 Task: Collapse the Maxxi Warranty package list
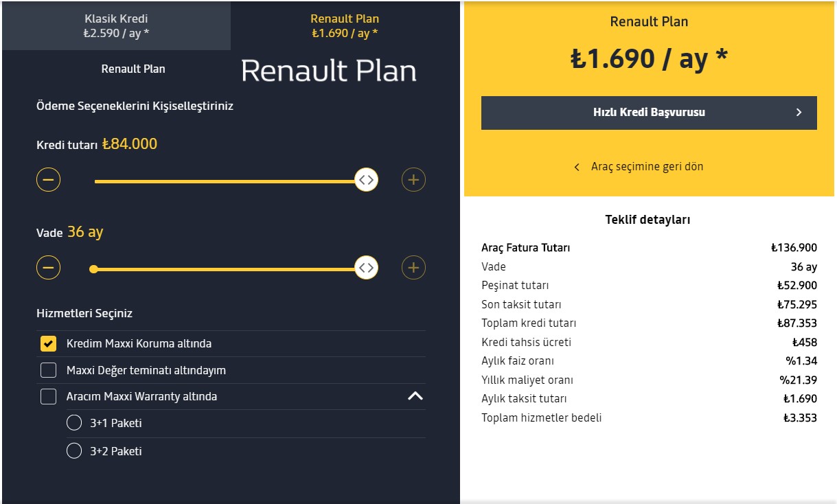click(x=415, y=396)
